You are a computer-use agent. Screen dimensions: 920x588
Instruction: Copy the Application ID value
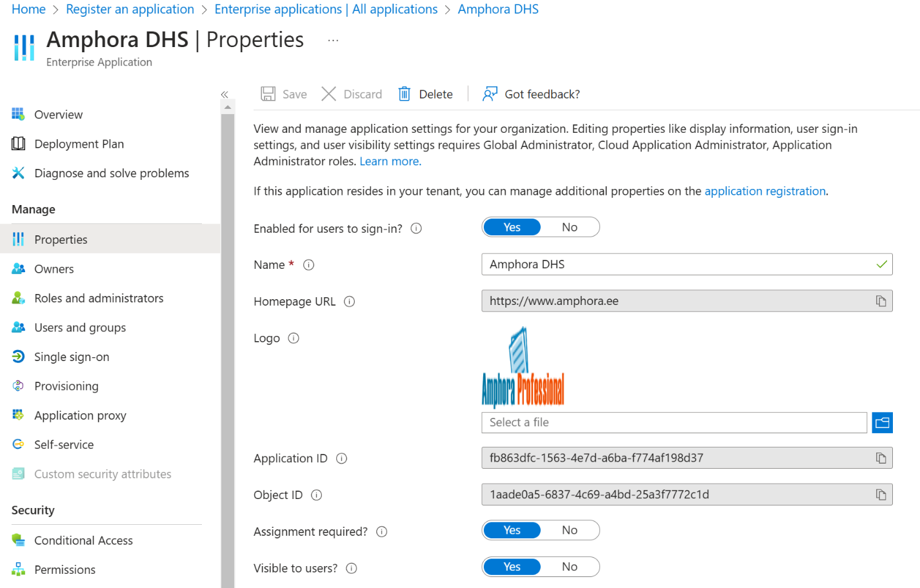[881, 458]
